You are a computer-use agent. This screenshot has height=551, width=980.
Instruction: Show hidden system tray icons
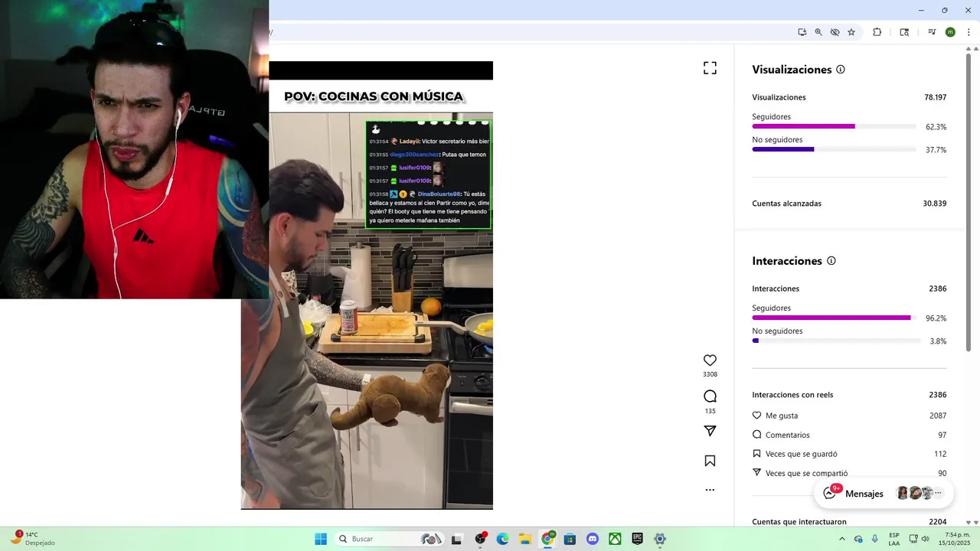click(842, 539)
